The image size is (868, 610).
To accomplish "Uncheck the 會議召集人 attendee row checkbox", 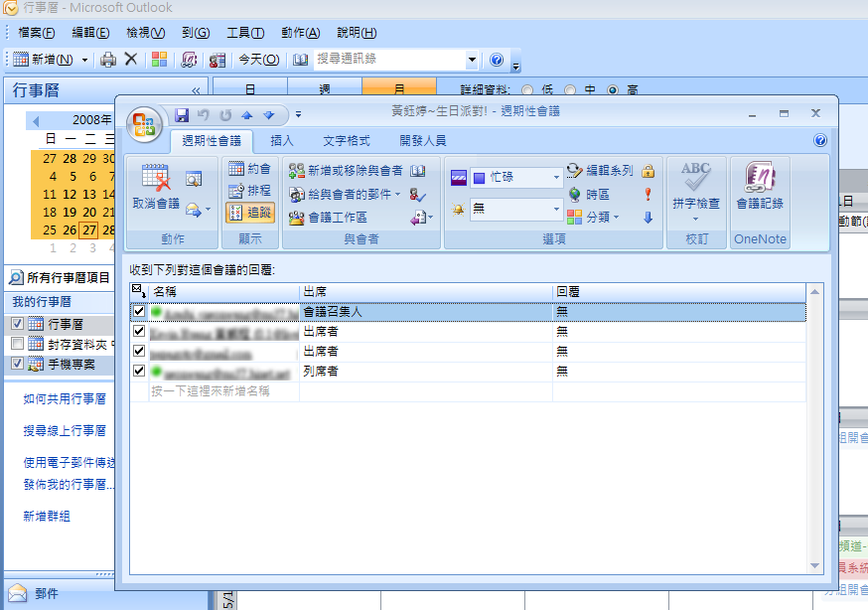I will pyautogui.click(x=139, y=311).
